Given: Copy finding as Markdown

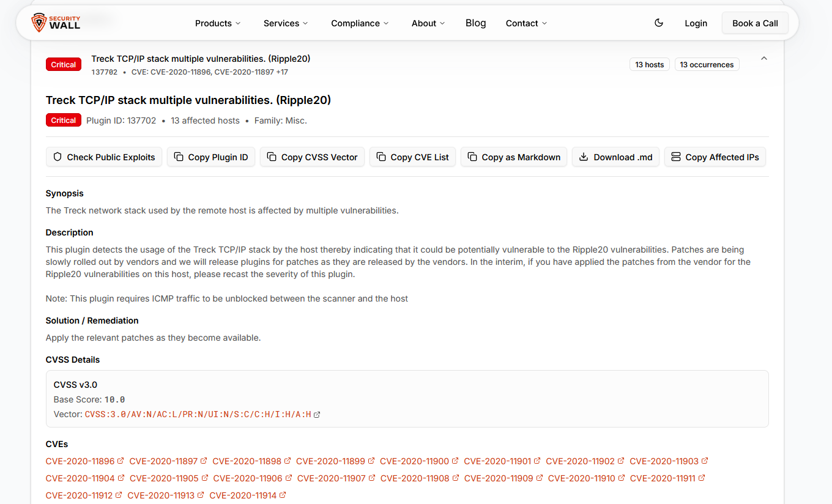Looking at the screenshot, I should (514, 157).
